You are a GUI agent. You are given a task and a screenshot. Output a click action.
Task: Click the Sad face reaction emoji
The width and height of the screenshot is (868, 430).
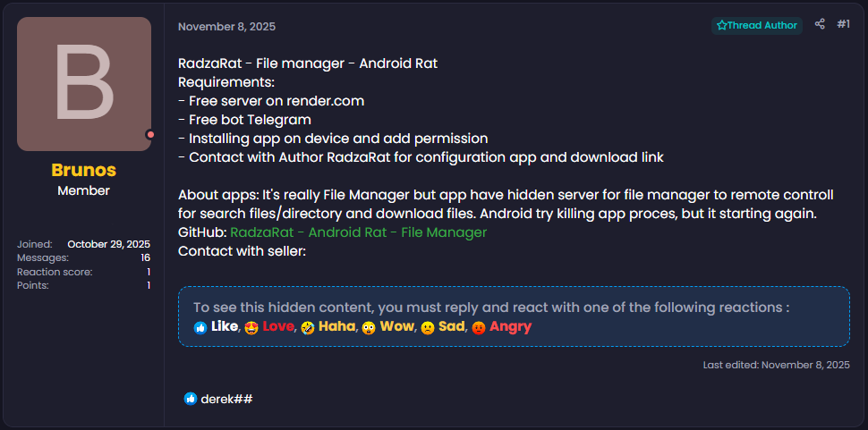pyautogui.click(x=427, y=327)
